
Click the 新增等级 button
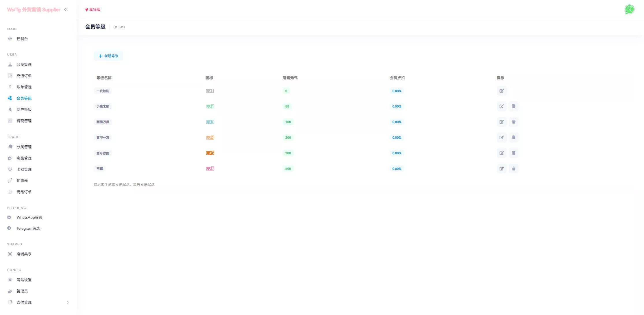(x=108, y=56)
